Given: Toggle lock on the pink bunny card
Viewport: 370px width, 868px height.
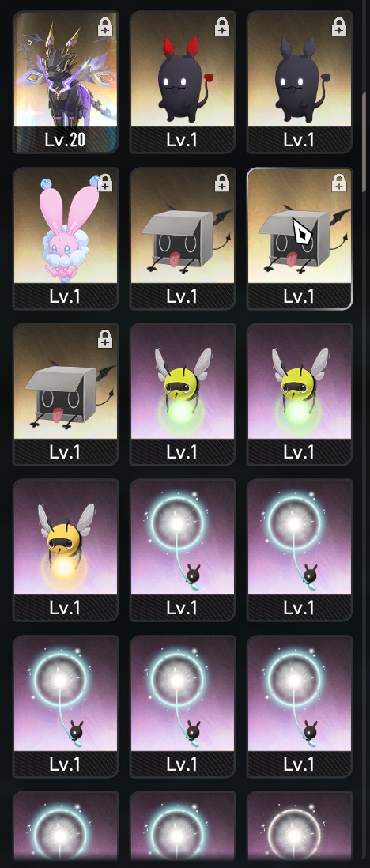Looking at the screenshot, I should coord(104,183).
